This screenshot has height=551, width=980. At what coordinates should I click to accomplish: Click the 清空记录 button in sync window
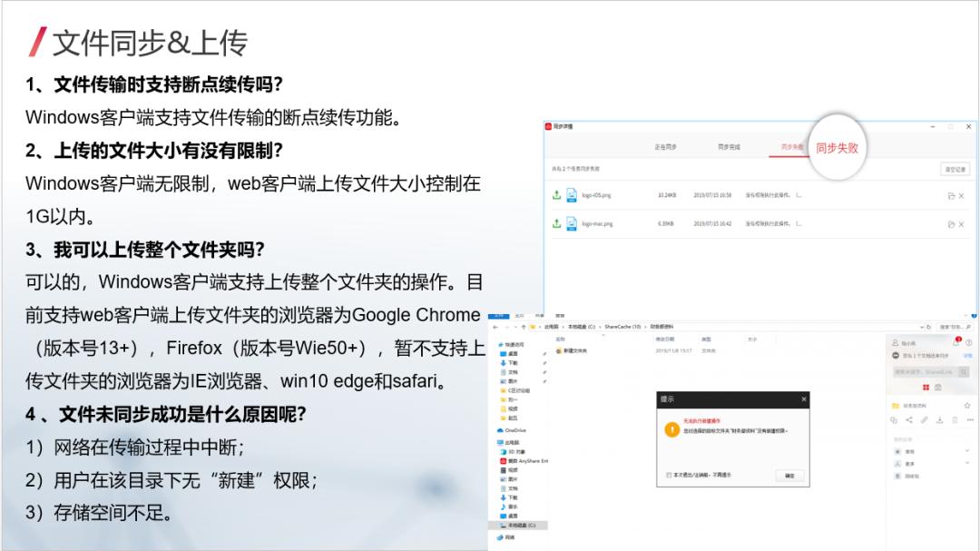tap(955, 169)
